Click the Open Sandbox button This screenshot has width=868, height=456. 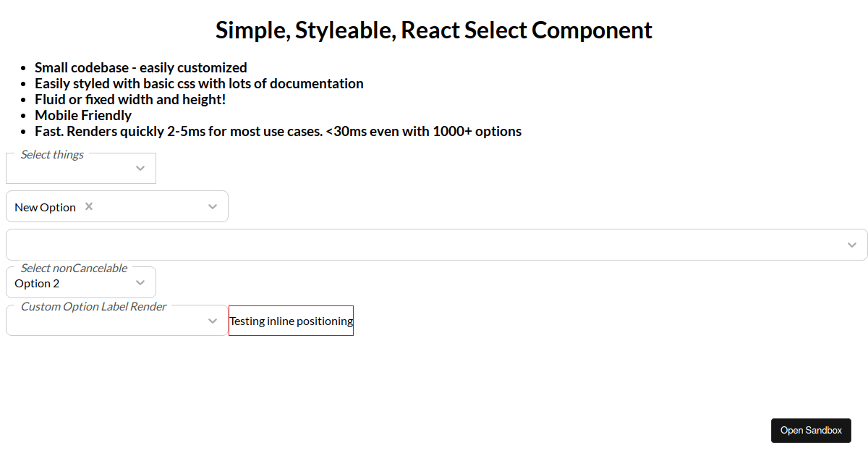811,430
